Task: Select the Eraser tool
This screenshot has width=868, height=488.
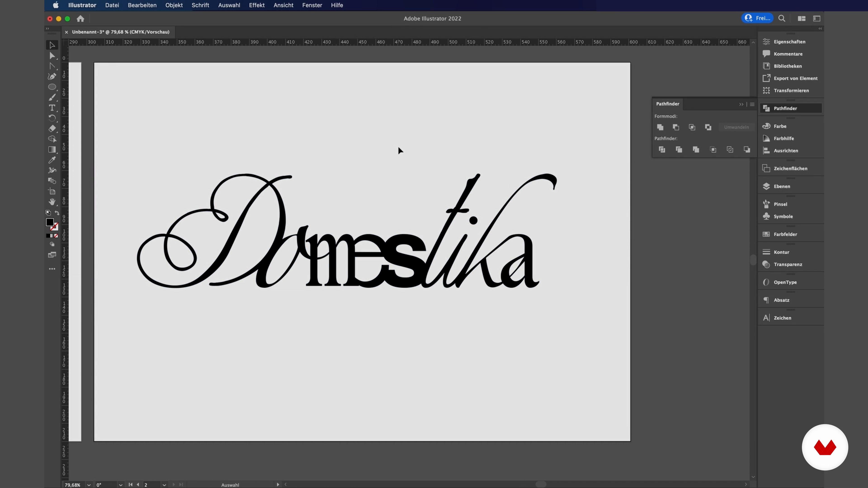Action: coord(52,128)
